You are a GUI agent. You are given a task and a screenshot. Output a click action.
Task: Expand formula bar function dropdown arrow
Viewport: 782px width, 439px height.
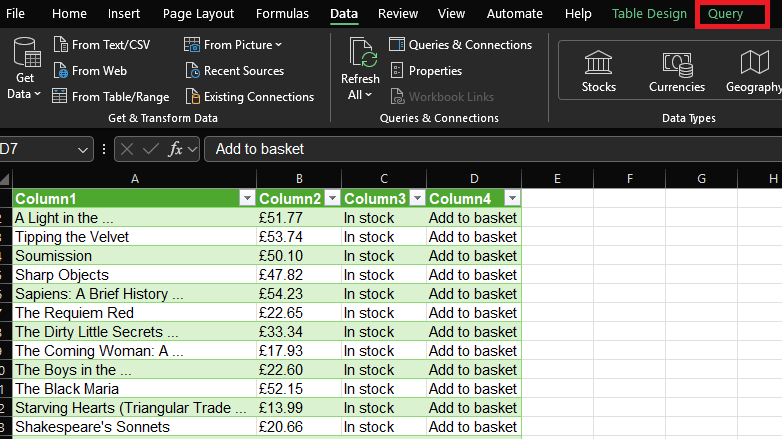tap(193, 150)
